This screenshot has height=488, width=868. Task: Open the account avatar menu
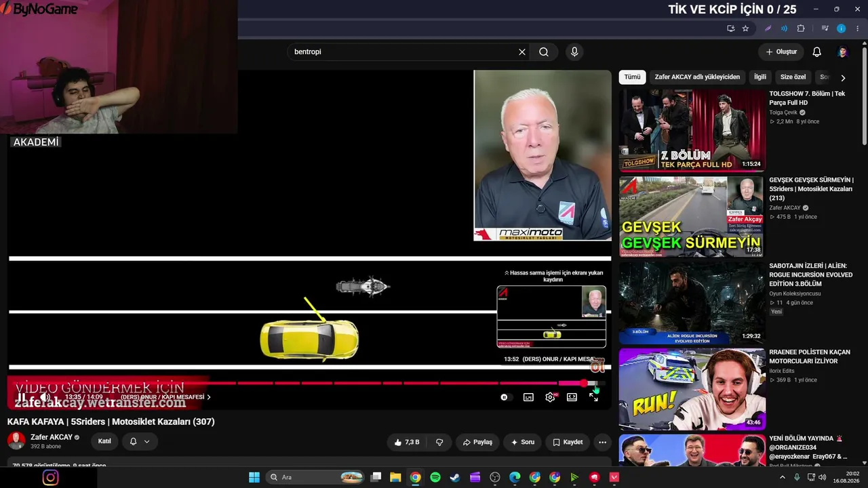pyautogui.click(x=842, y=52)
